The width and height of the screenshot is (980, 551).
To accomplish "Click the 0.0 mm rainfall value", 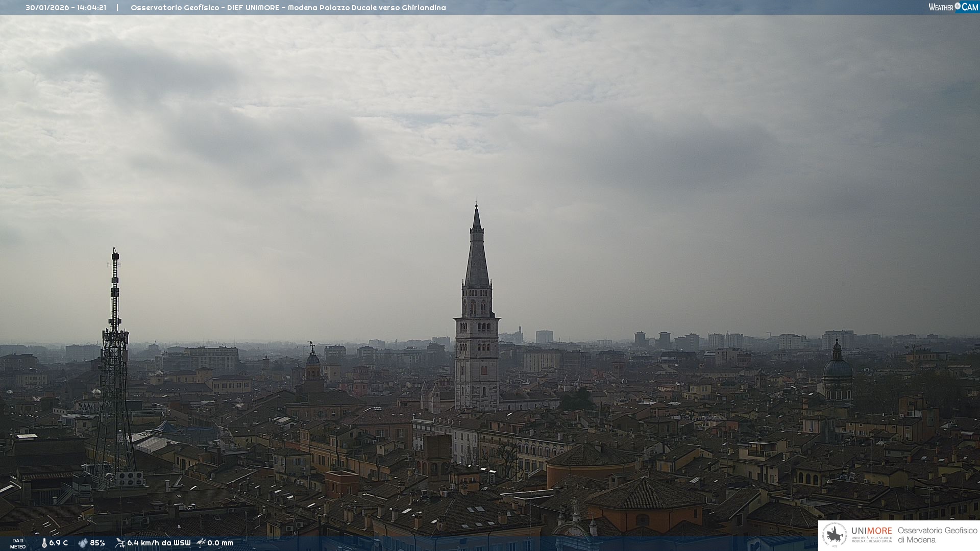I will [220, 543].
